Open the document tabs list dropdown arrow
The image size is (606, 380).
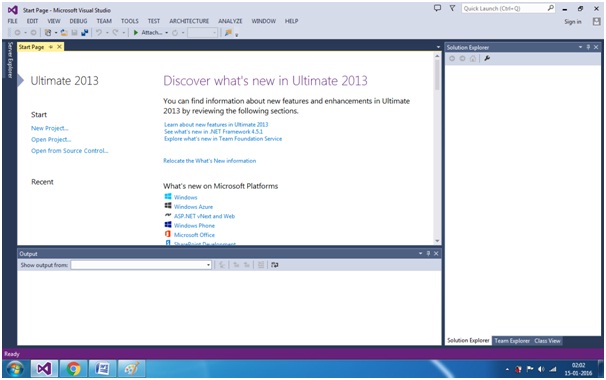click(x=438, y=47)
